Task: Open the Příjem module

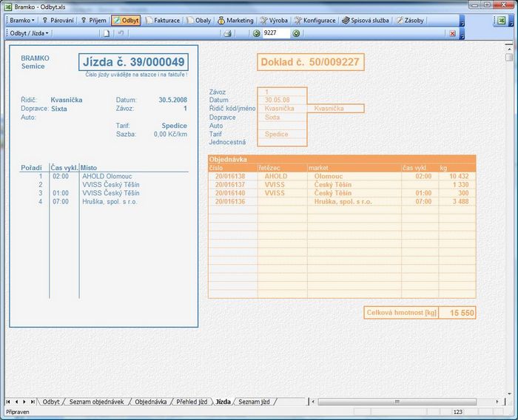Action: tap(94, 21)
